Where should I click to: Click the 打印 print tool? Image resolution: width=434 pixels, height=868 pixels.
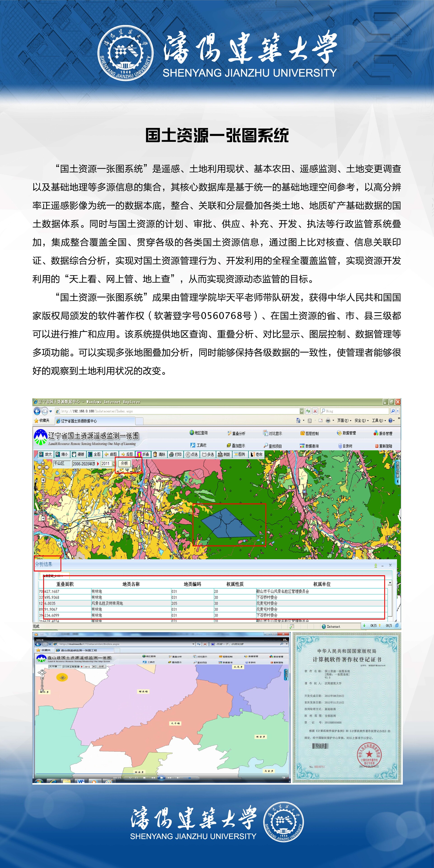click(x=175, y=454)
